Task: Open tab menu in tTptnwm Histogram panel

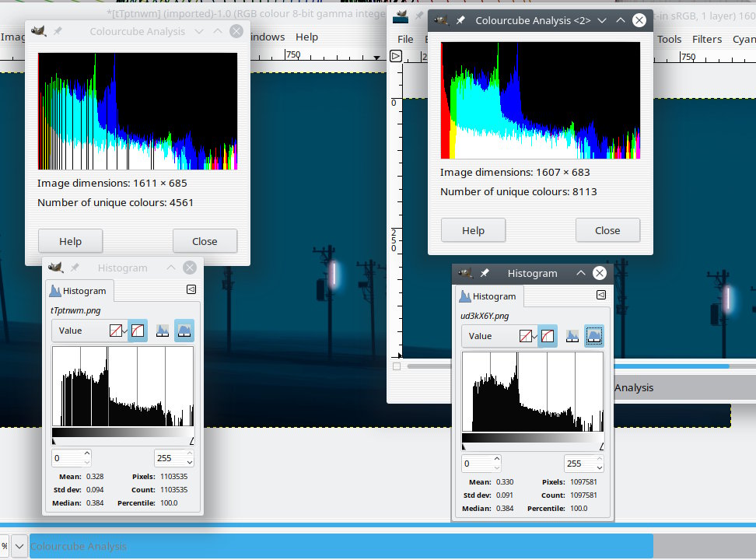Action: [191, 289]
